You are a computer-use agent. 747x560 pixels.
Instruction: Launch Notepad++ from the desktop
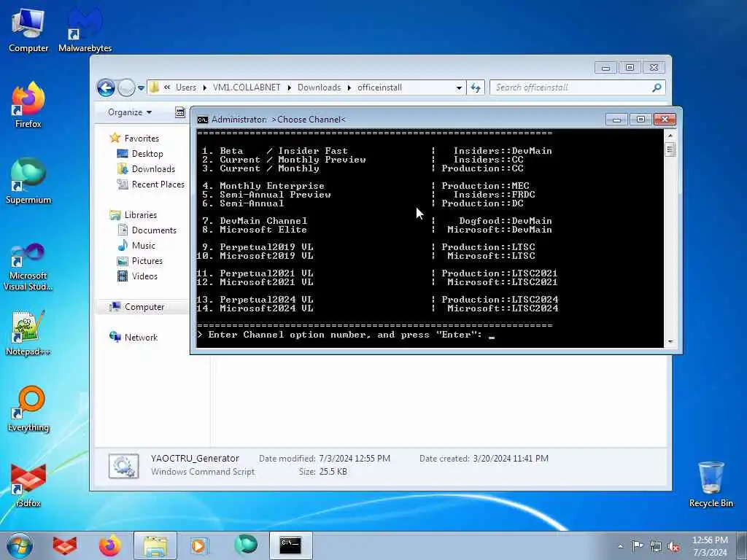tap(28, 333)
